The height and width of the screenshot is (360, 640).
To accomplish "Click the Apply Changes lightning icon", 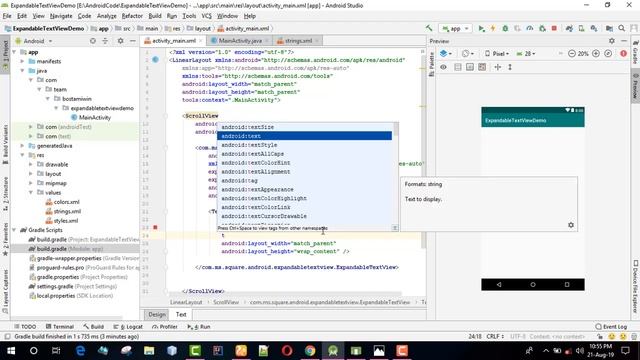I will pyautogui.click(x=493, y=28).
